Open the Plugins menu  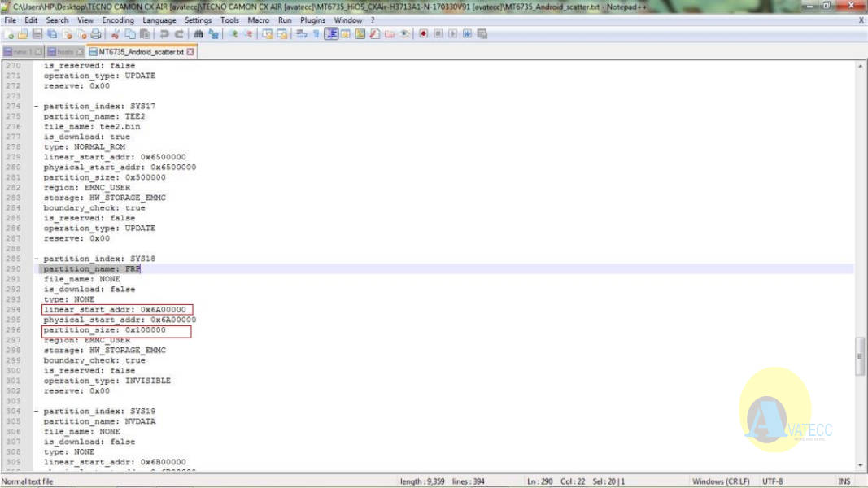pos(312,20)
